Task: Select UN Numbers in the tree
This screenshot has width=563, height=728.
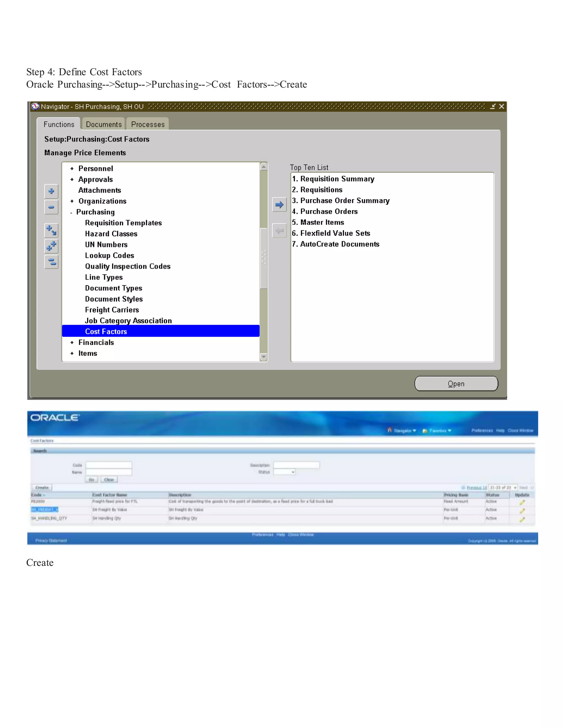Action: point(106,245)
